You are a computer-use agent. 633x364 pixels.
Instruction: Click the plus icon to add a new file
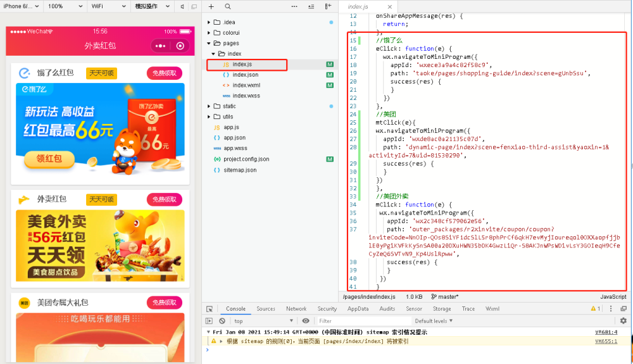(x=211, y=6)
